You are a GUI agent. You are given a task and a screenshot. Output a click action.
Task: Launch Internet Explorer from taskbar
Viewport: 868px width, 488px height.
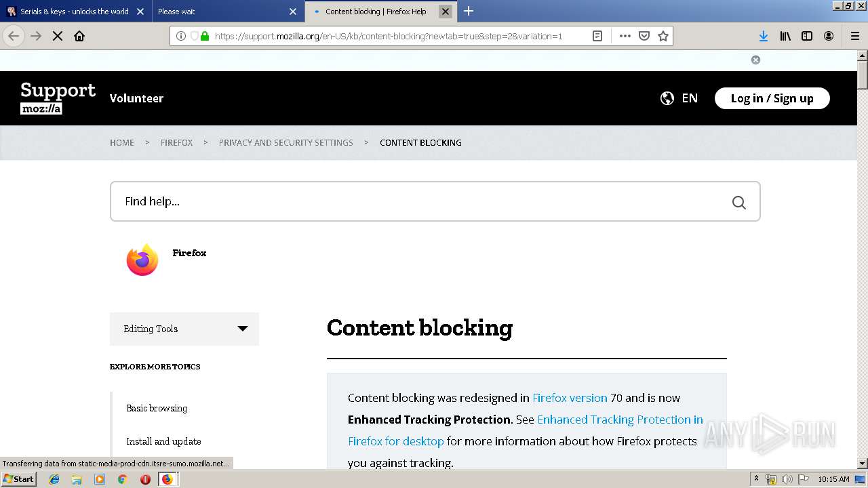[x=54, y=479]
